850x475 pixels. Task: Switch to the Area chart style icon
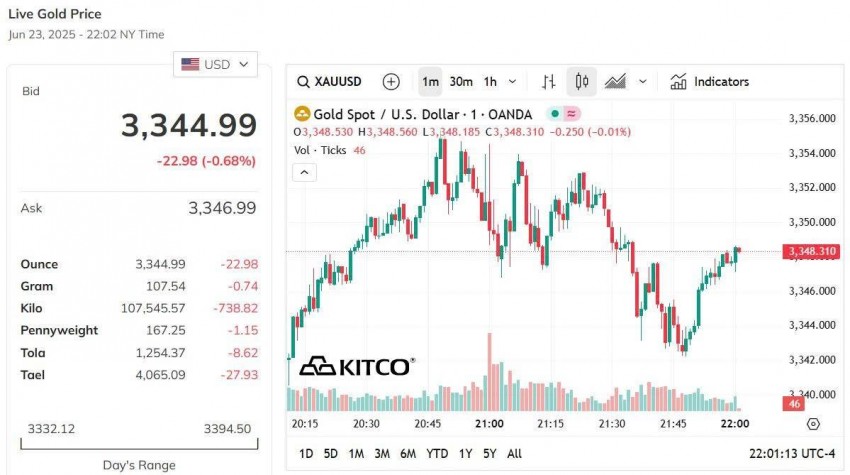(616, 82)
